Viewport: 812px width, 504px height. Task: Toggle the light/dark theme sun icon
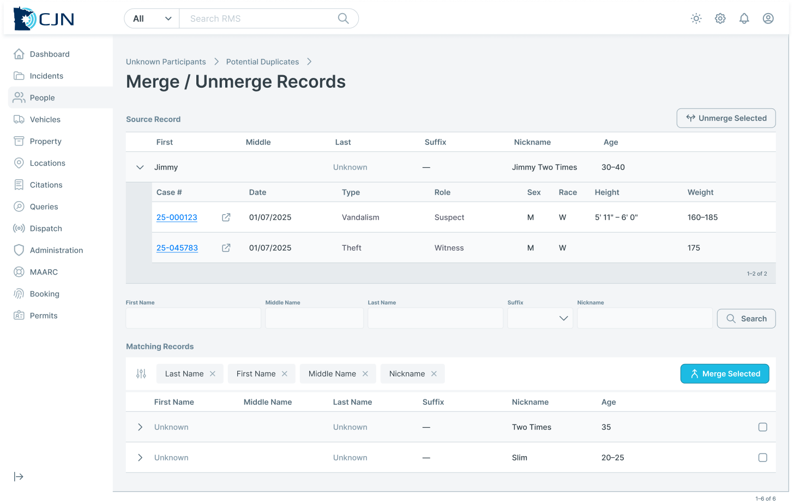click(696, 19)
